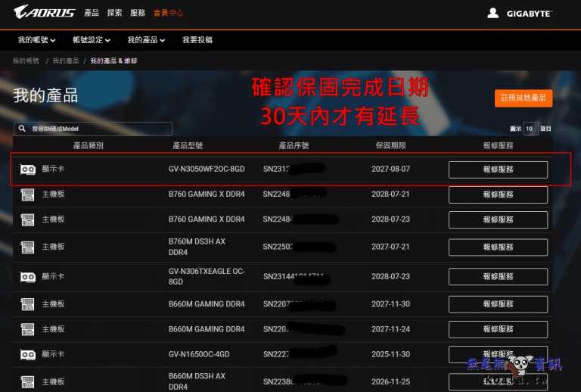Click motherboard icon for B660M GAMING DDR4 2027-11-24
Image resolution: width=581 pixels, height=392 pixels.
(28, 329)
